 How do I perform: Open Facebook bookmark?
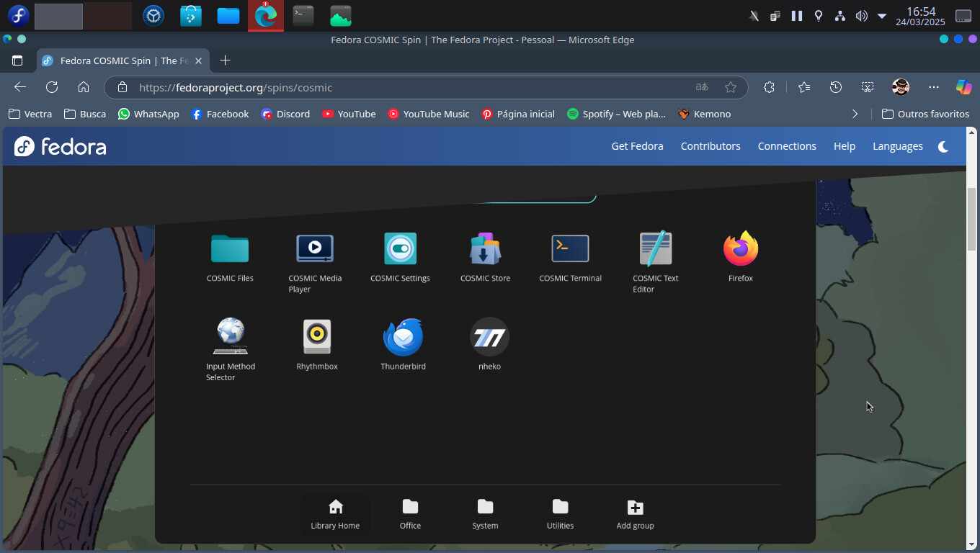click(x=220, y=114)
